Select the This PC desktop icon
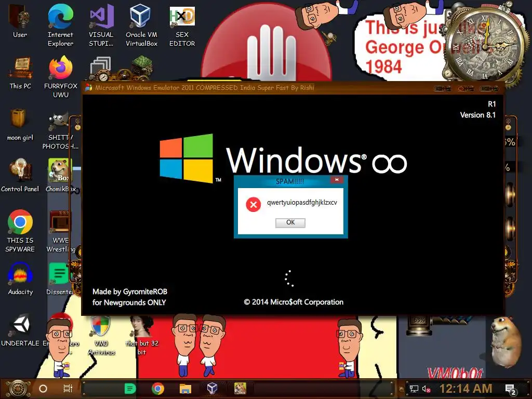 click(20, 73)
